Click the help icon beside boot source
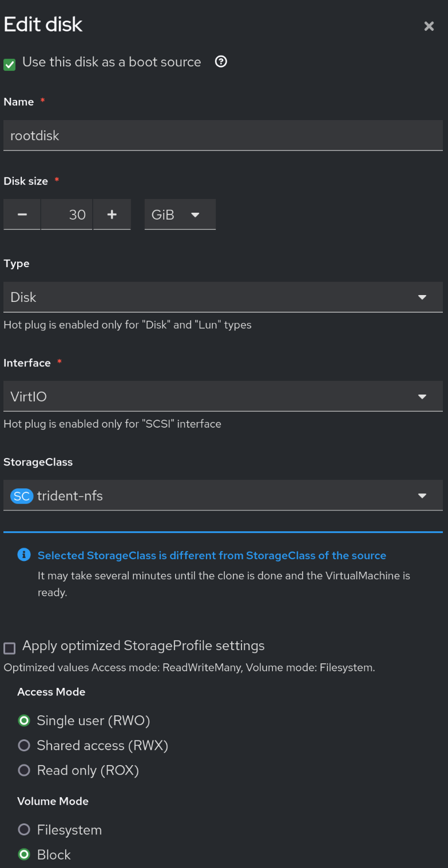This screenshot has height=868, width=448. coord(221,62)
